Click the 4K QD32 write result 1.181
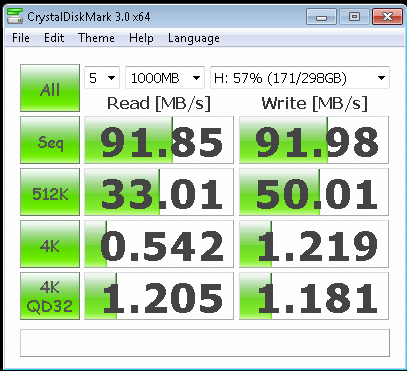The image size is (407, 371). point(314,296)
